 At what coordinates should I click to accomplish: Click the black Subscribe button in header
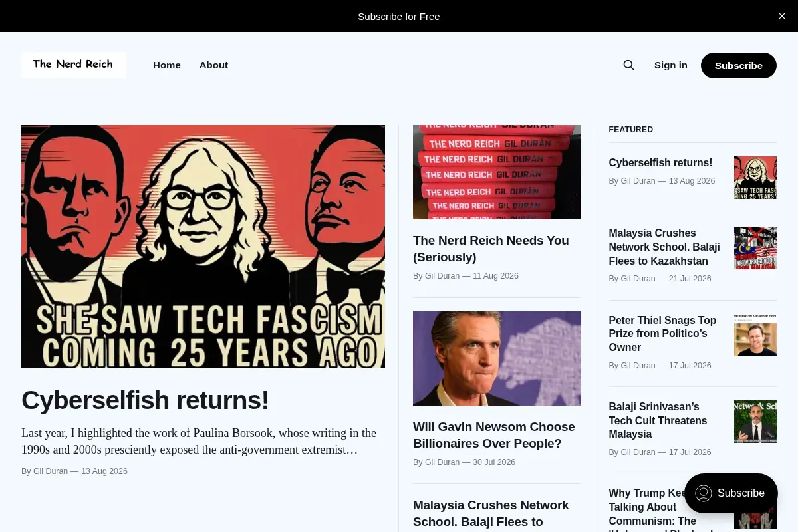739,65
